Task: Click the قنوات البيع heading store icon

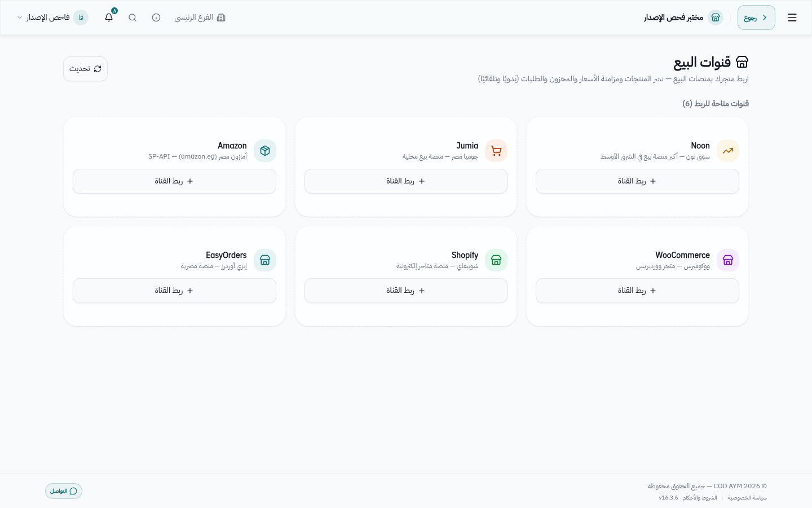Action: click(742, 62)
